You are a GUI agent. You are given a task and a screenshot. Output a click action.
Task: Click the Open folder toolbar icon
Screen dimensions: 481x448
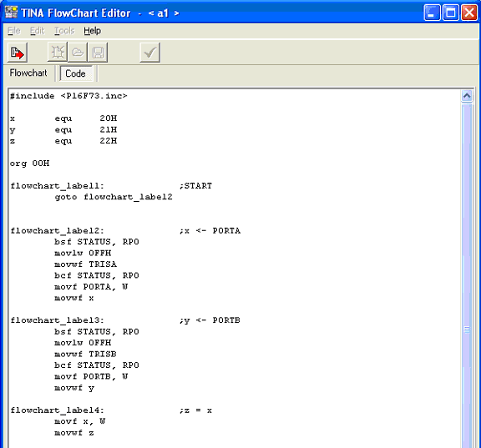(x=78, y=53)
